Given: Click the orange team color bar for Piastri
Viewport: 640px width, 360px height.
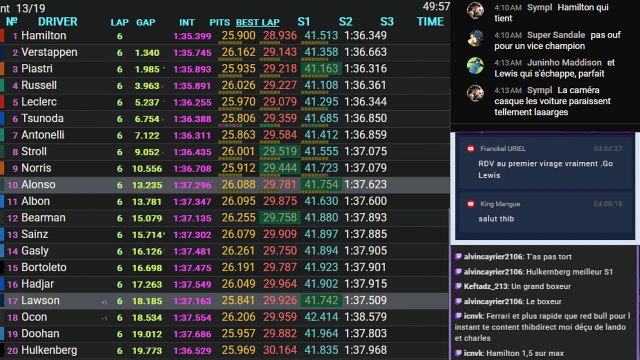Looking at the screenshot, I should click(x=2, y=69).
